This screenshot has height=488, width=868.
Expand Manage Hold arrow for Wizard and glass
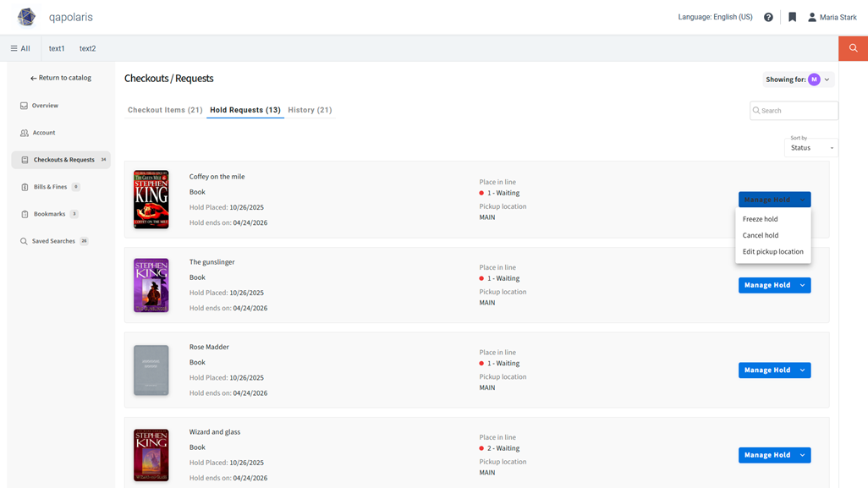tap(802, 455)
